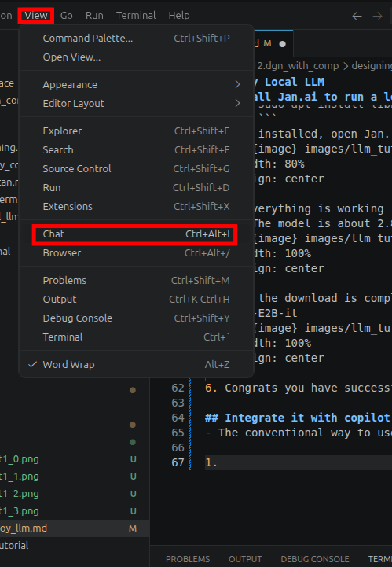The width and height of the screenshot is (392, 567).
Task: Open Browser from the View menu
Action: click(x=136, y=252)
